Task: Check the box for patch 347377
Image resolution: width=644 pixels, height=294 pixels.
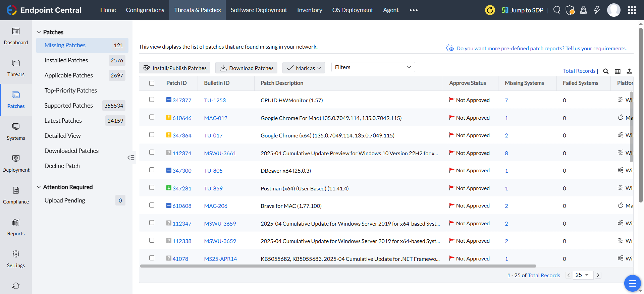Action: tap(152, 100)
